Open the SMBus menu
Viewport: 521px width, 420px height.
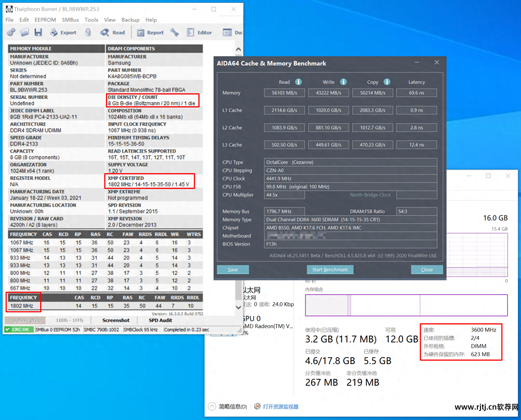click(x=70, y=20)
